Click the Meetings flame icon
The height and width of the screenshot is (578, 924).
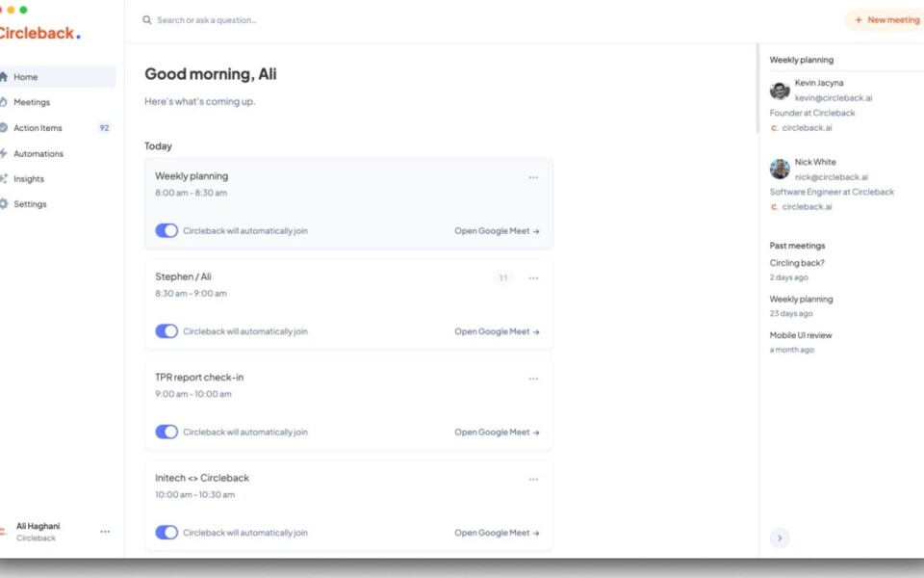click(4, 102)
